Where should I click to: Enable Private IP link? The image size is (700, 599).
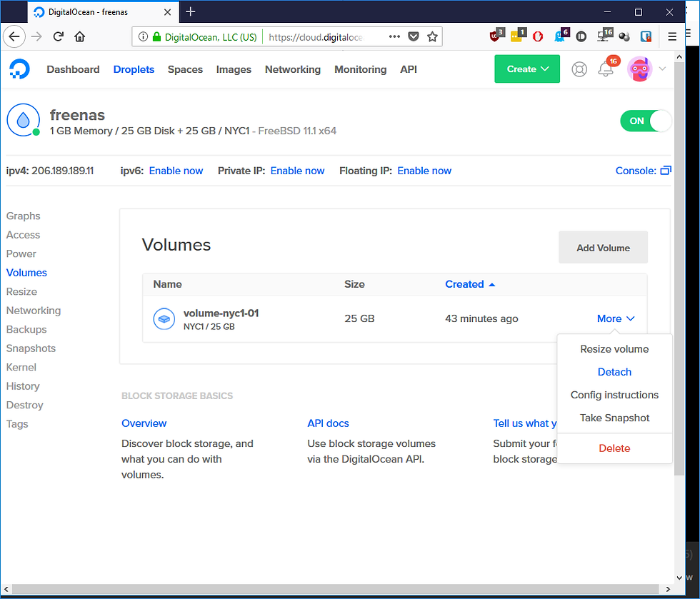pyautogui.click(x=297, y=171)
